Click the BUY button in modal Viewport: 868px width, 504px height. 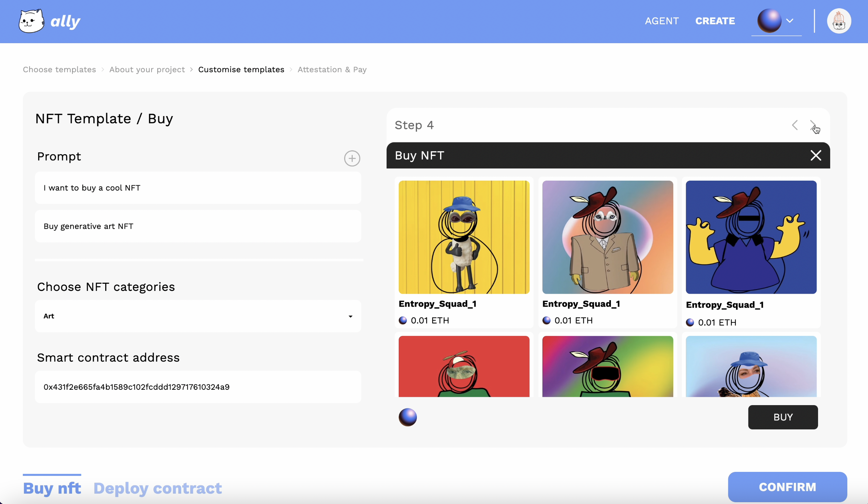click(783, 417)
